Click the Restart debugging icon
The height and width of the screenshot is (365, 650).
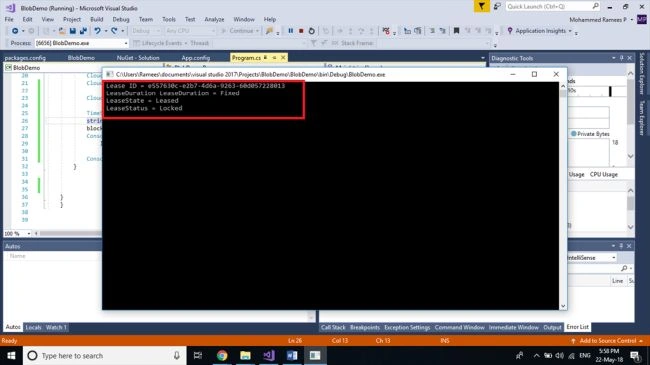tap(312, 31)
